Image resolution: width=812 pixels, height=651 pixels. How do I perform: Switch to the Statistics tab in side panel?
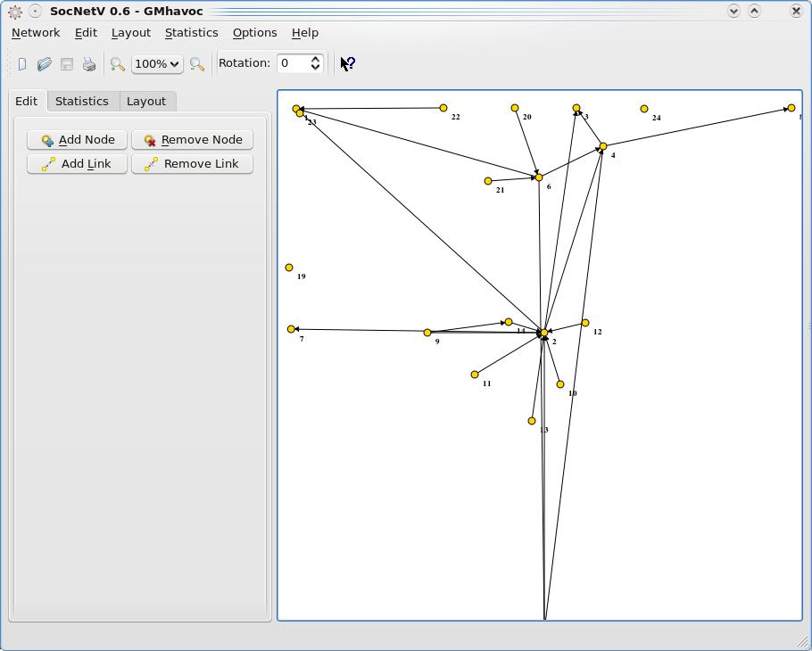(81, 101)
